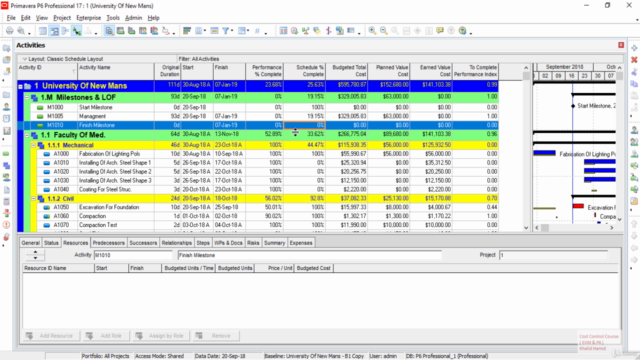The width and height of the screenshot is (640, 360).
Task: Show the Activity Table view icon
Action: coord(43,31)
